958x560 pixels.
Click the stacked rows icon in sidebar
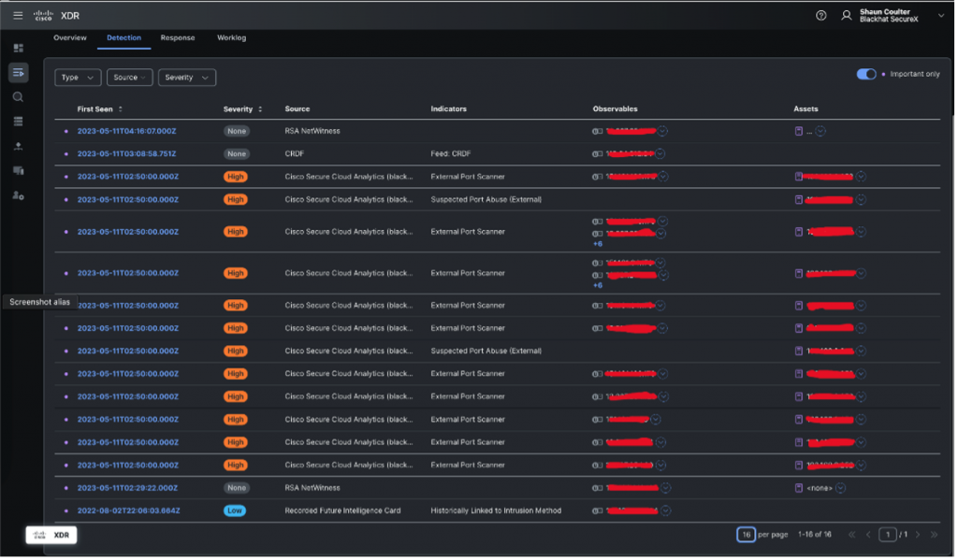pyautogui.click(x=18, y=122)
